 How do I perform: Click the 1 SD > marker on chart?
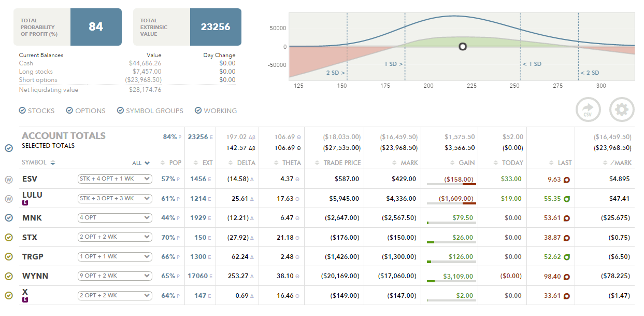point(393,64)
